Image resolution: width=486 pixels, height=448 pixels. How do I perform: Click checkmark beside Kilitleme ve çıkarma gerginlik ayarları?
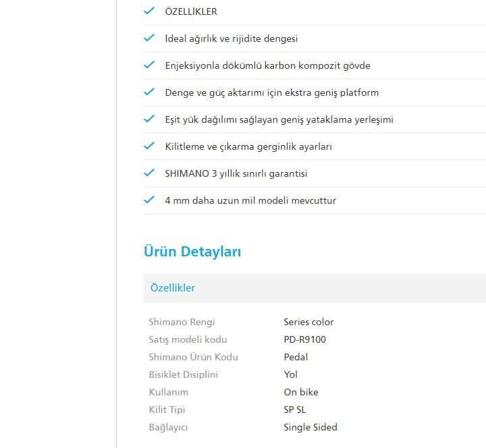click(149, 146)
